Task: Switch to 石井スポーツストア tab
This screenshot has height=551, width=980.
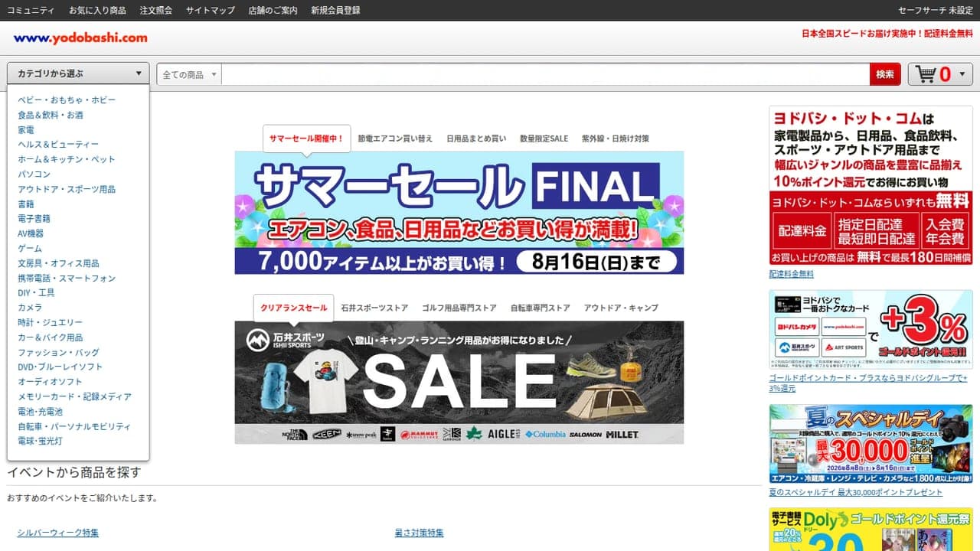Action: (x=374, y=308)
